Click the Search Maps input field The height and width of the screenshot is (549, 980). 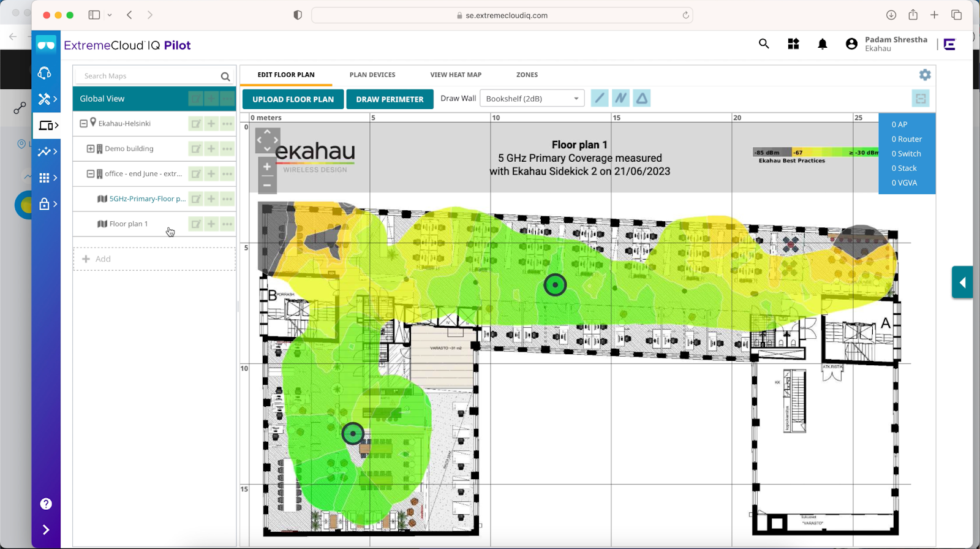pyautogui.click(x=150, y=76)
